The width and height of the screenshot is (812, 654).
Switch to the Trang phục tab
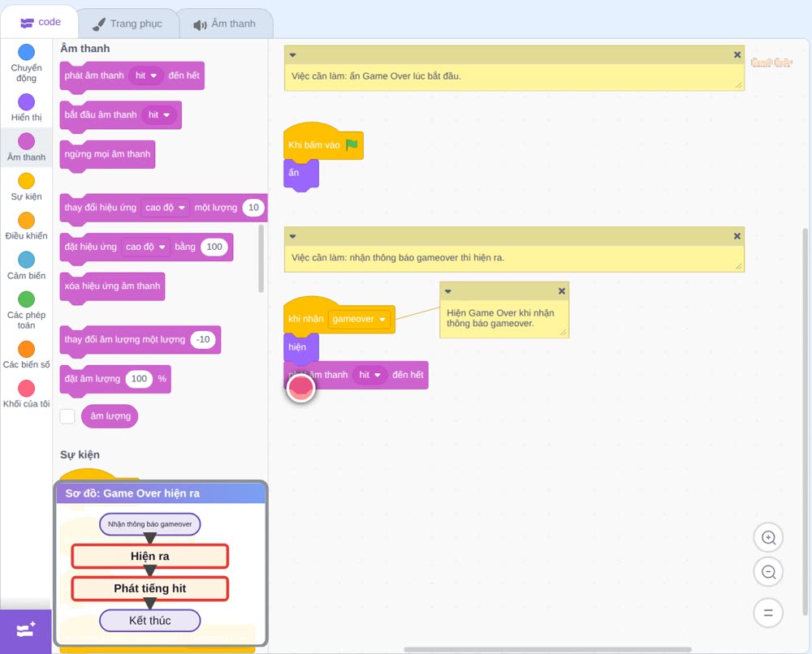[127, 24]
